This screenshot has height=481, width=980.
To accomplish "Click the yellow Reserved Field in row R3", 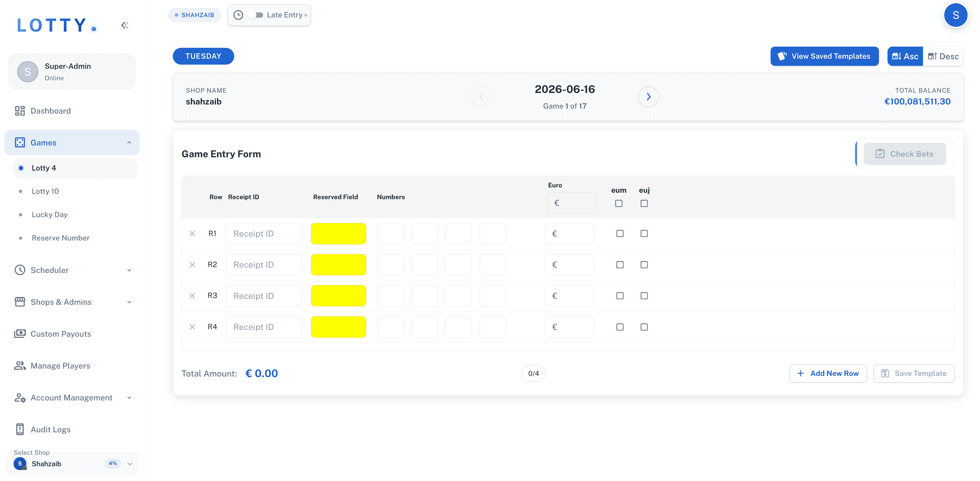I will pos(338,296).
